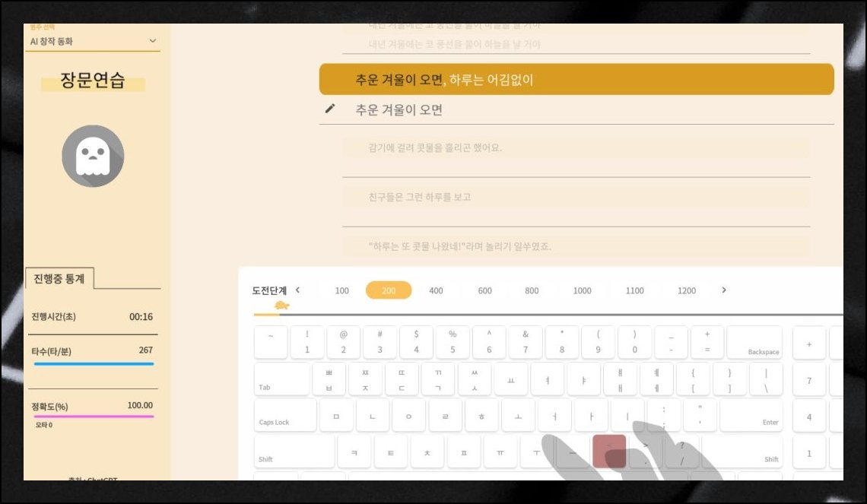The image size is (867, 504).
Task: Go to previous challenge levels arrow
Action: point(297,290)
